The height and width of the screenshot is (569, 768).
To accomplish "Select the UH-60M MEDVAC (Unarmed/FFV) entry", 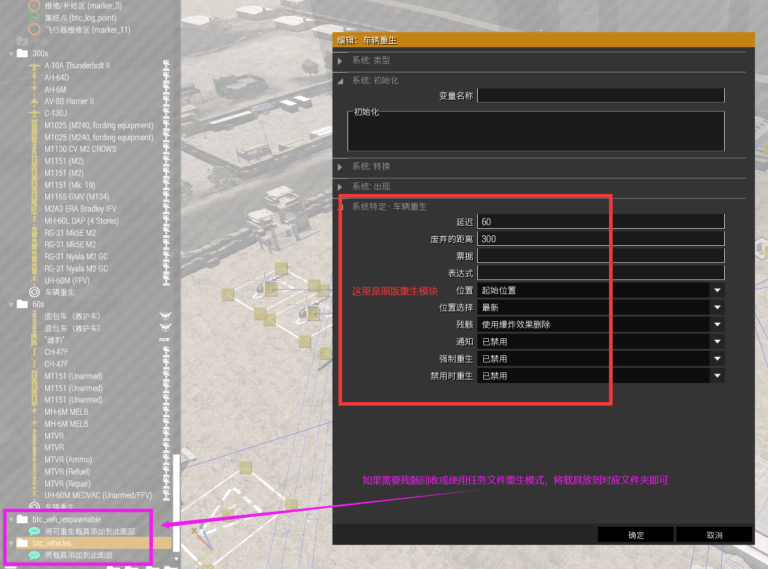I will point(98,495).
